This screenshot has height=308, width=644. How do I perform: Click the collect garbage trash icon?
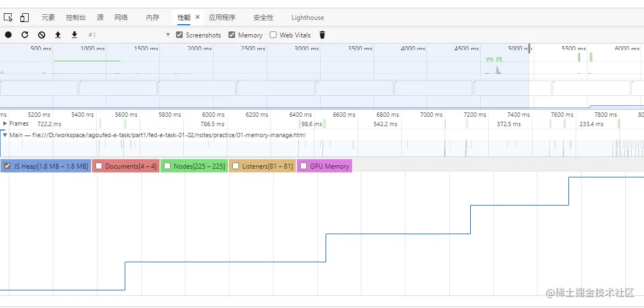tap(322, 35)
